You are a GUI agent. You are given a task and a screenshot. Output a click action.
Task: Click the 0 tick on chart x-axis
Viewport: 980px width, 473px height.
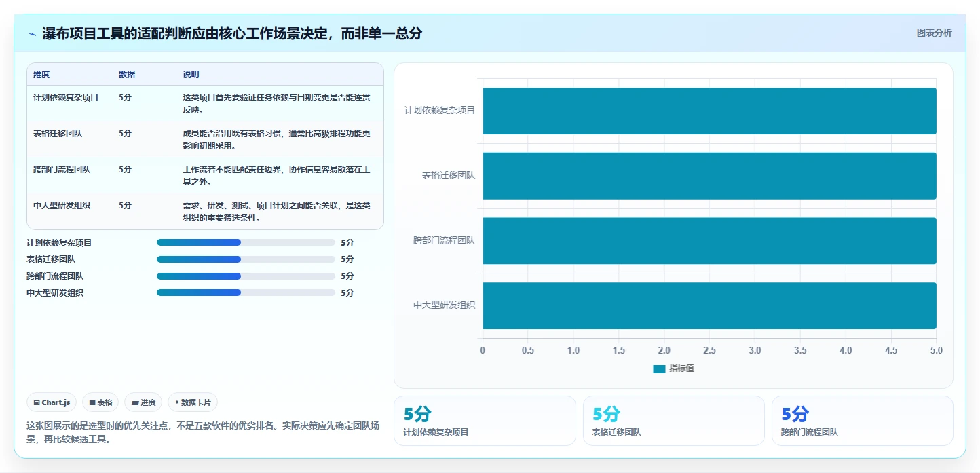click(483, 350)
